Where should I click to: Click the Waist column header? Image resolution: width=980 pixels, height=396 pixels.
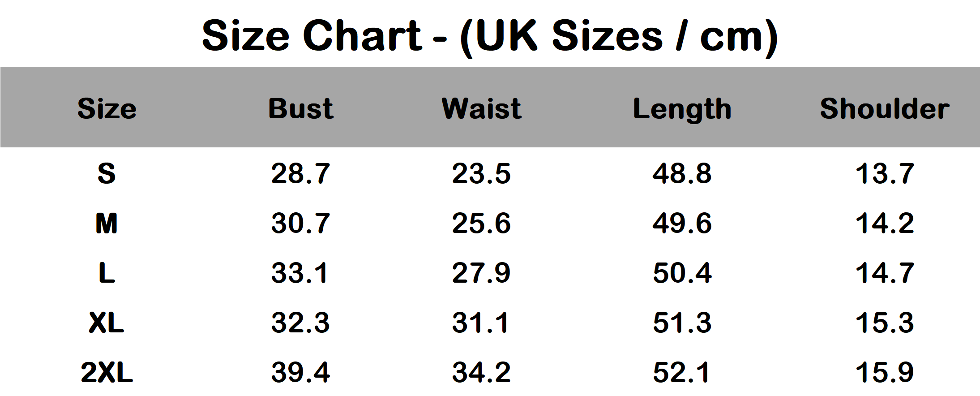[481, 108]
